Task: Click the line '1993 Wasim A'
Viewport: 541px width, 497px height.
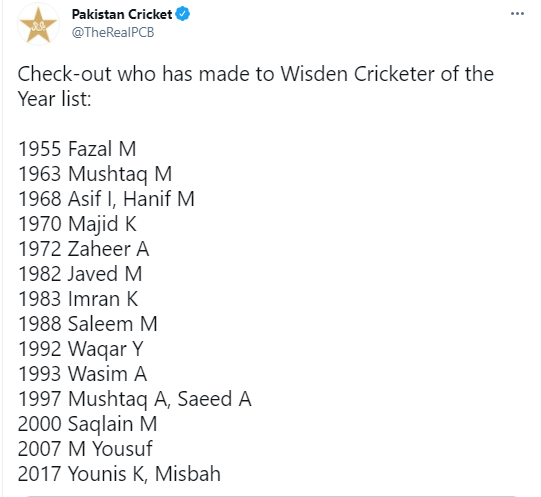Action: [x=82, y=374]
